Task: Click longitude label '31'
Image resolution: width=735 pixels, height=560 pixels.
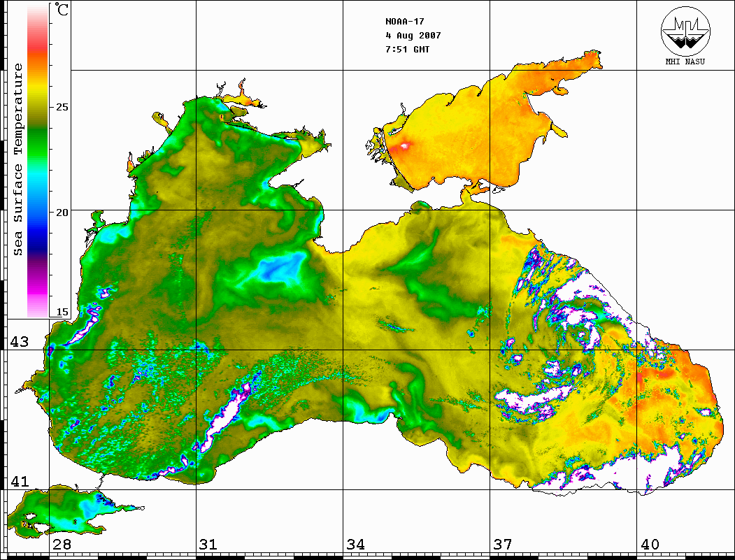Action: [x=208, y=544]
